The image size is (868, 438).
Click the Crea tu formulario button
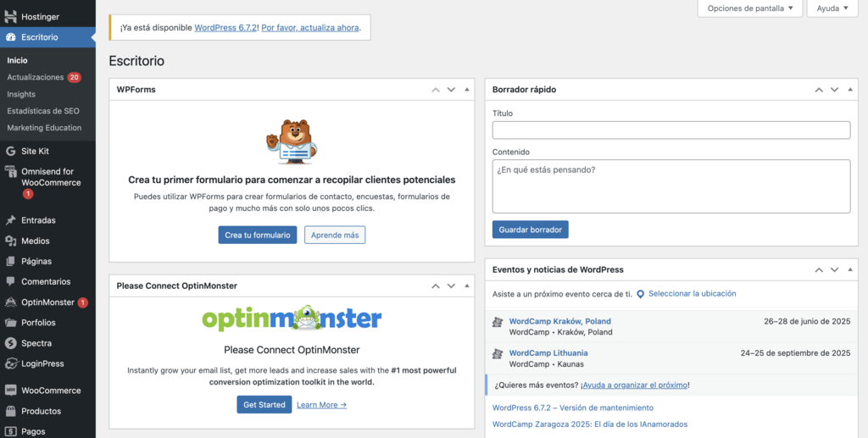258,235
